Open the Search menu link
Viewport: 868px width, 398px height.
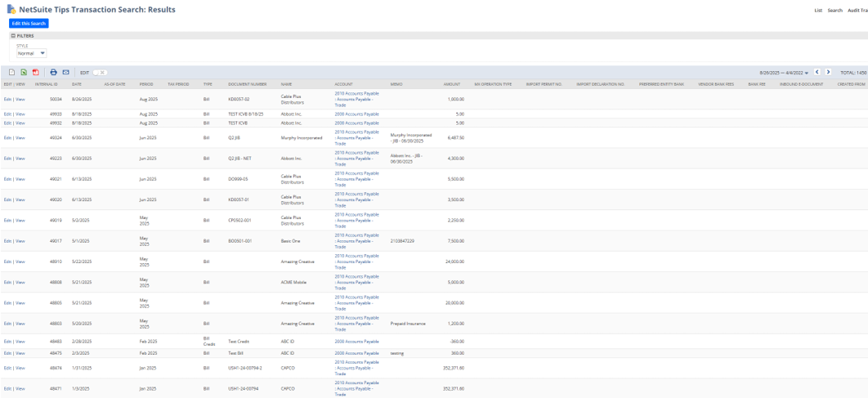pyautogui.click(x=834, y=11)
